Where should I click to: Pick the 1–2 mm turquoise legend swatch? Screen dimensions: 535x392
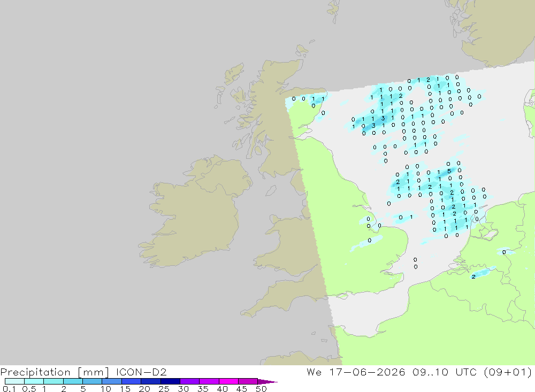[53, 381]
